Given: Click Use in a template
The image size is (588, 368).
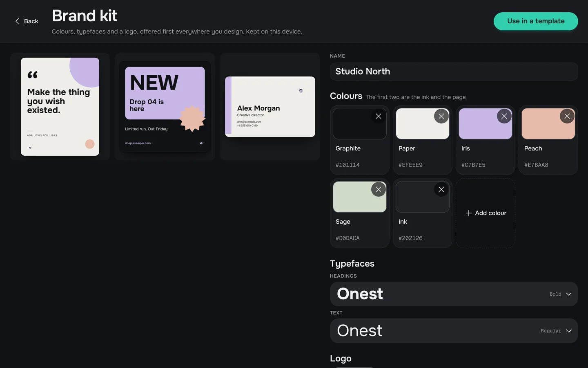Looking at the screenshot, I should [x=536, y=21].
